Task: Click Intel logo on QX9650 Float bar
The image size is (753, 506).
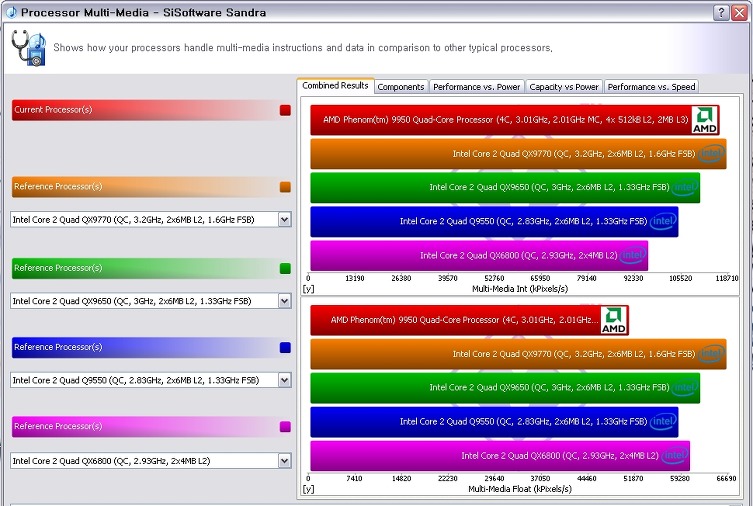Action: click(x=685, y=387)
